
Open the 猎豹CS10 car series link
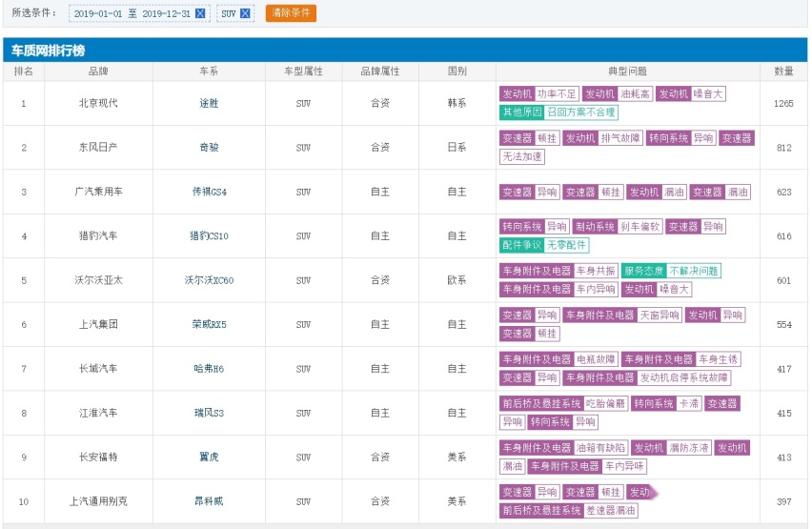[209, 235]
